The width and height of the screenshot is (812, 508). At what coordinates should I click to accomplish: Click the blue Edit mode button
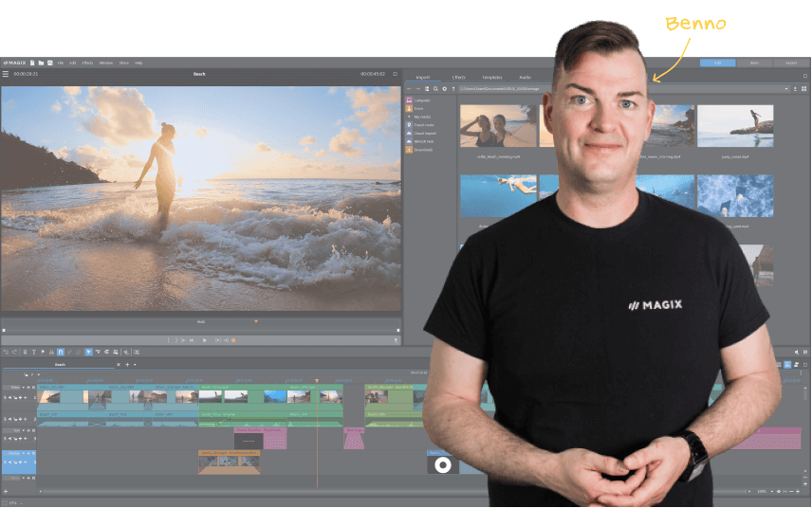tap(718, 63)
